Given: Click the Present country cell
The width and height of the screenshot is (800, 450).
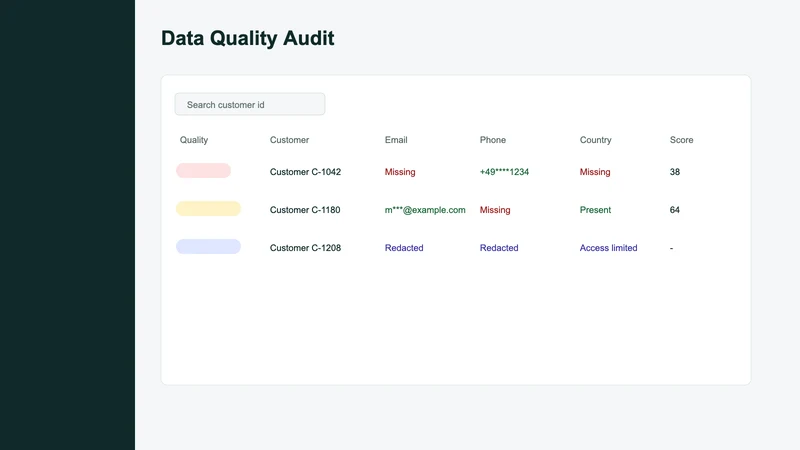Looking at the screenshot, I should pos(595,210).
